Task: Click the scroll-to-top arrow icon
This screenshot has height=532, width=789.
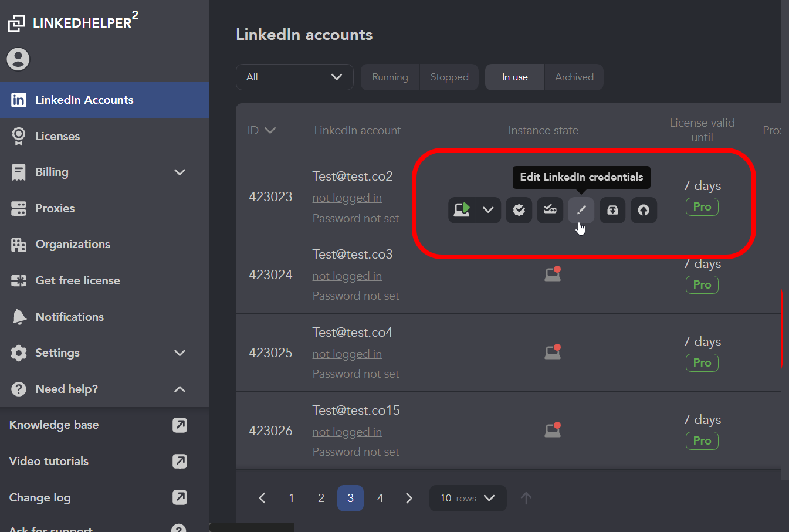Action: point(526,498)
